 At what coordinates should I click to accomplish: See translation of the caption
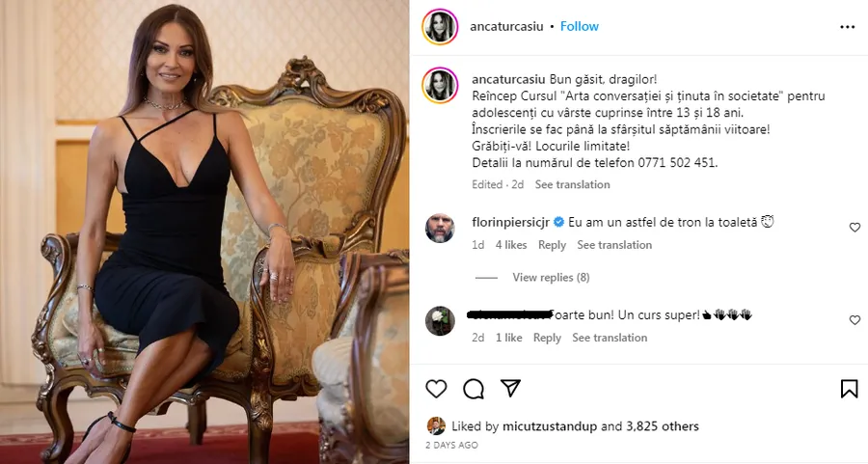click(573, 184)
